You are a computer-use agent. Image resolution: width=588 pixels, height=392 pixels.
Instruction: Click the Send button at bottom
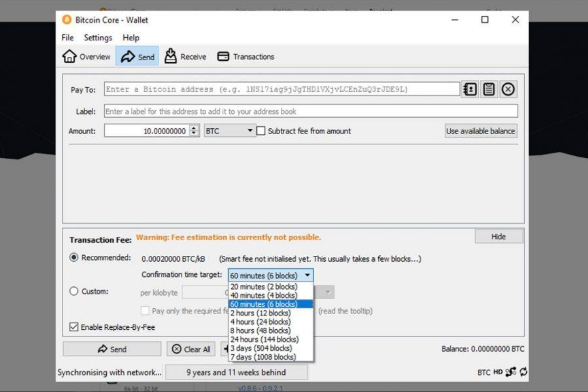112,349
